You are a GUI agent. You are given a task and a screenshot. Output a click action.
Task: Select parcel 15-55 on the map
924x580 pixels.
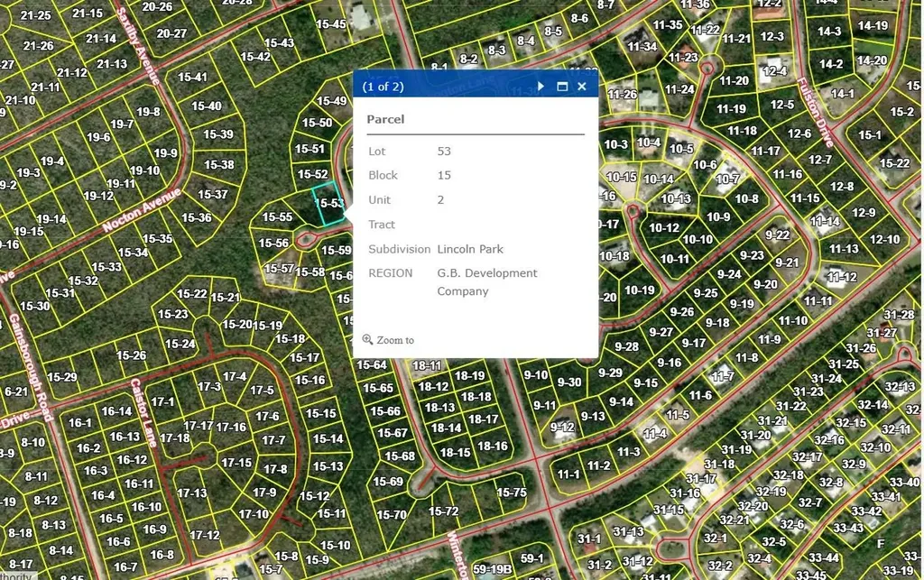(277, 217)
